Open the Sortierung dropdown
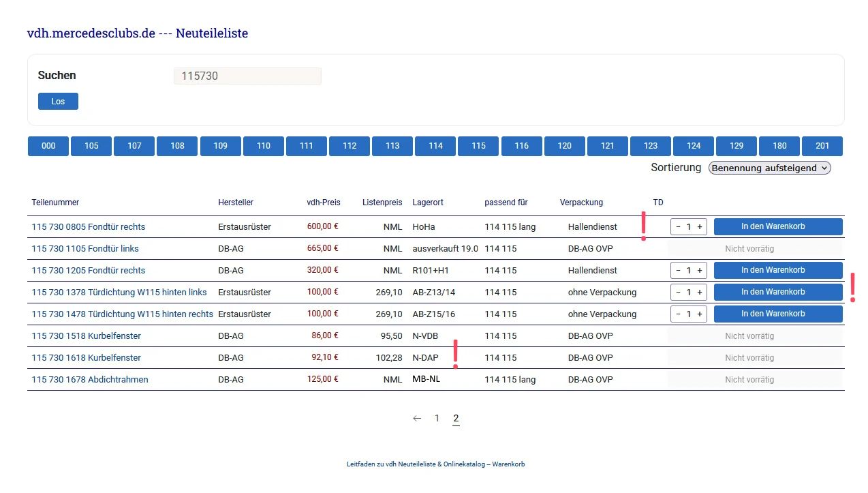The image size is (868, 493). [x=769, y=168]
